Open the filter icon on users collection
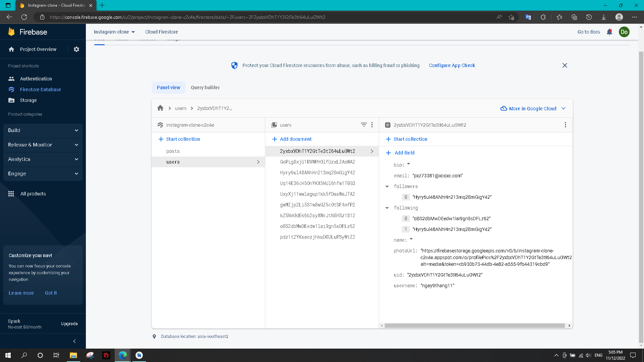This screenshot has width=644, height=362. (364, 125)
